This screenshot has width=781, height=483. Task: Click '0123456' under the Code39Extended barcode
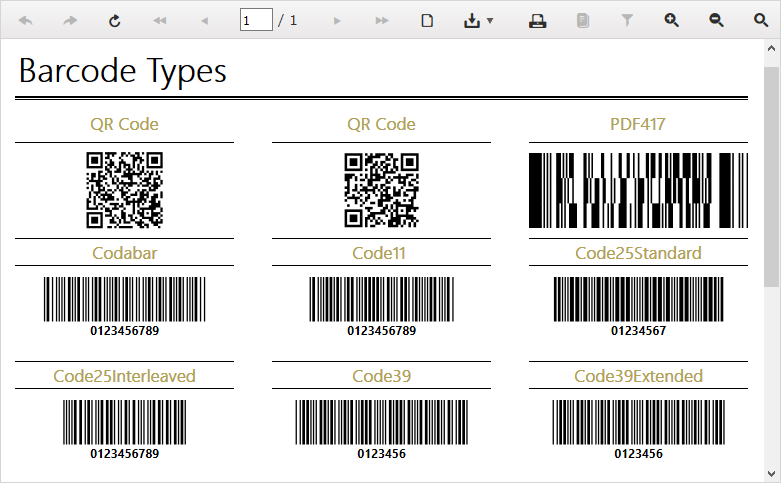click(639, 454)
